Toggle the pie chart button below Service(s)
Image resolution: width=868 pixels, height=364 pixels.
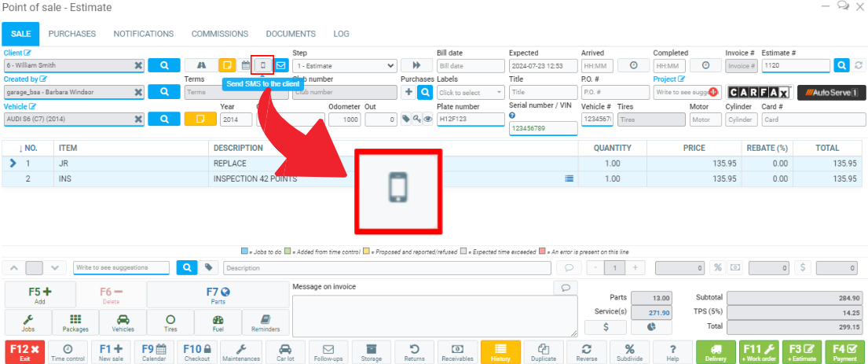pos(651,328)
